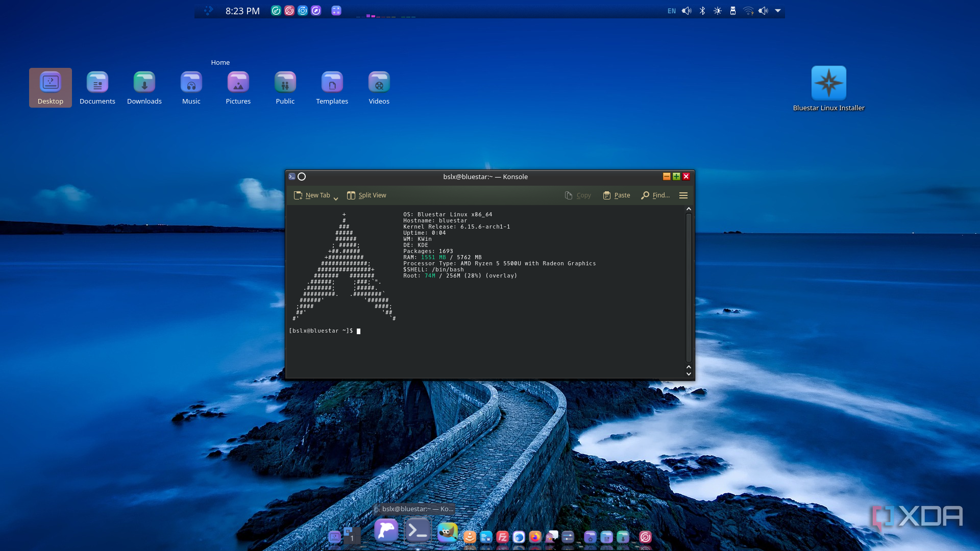Image resolution: width=980 pixels, height=551 pixels.
Task: Paste clipboard using Konsole's Paste button
Action: pos(616,195)
